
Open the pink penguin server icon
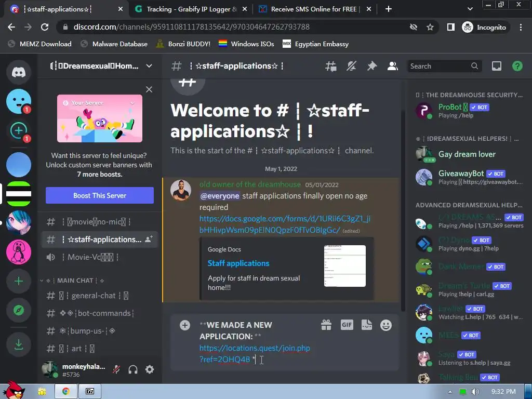(19, 252)
